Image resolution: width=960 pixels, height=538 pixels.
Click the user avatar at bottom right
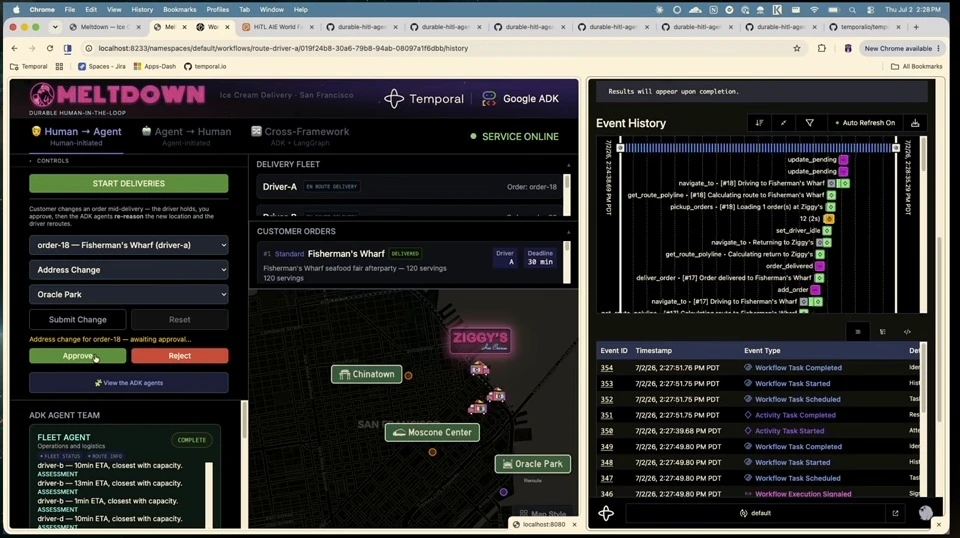(926, 512)
